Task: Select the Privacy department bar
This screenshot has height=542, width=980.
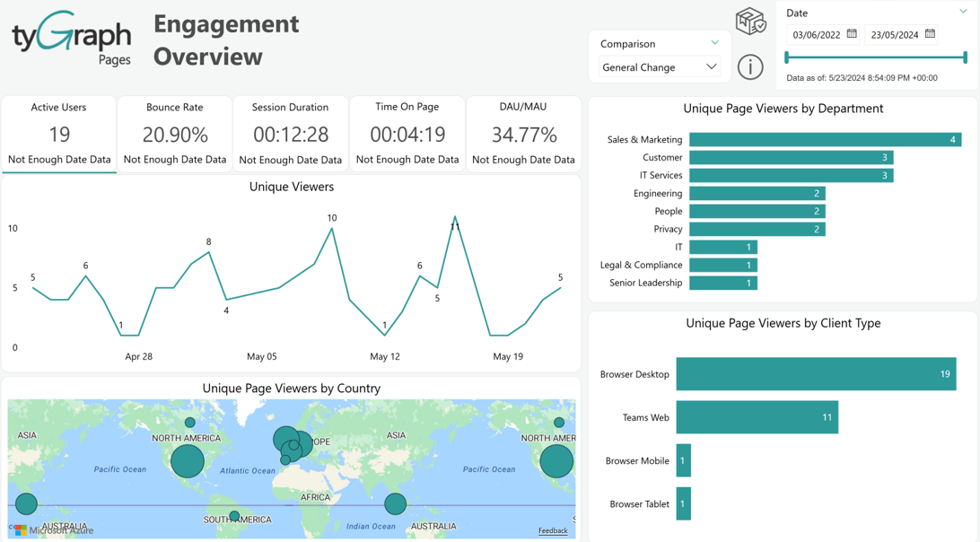Action: pyautogui.click(x=757, y=230)
